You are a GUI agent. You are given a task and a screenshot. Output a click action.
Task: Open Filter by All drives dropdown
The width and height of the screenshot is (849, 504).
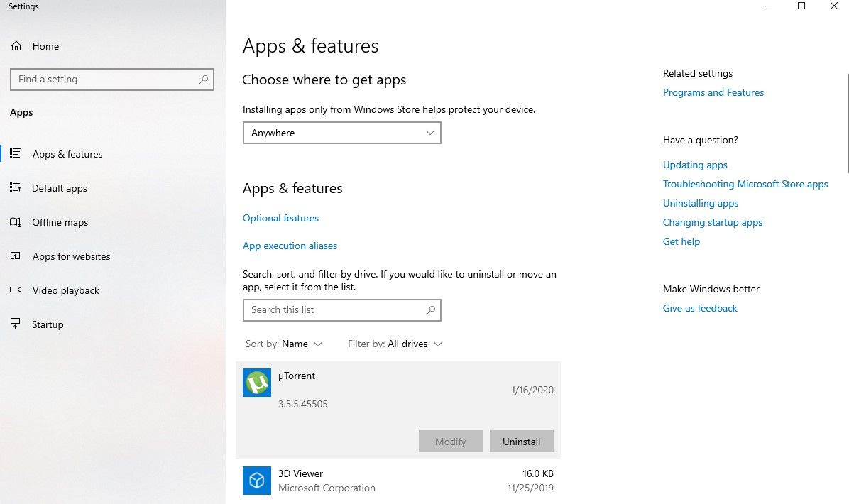(395, 344)
